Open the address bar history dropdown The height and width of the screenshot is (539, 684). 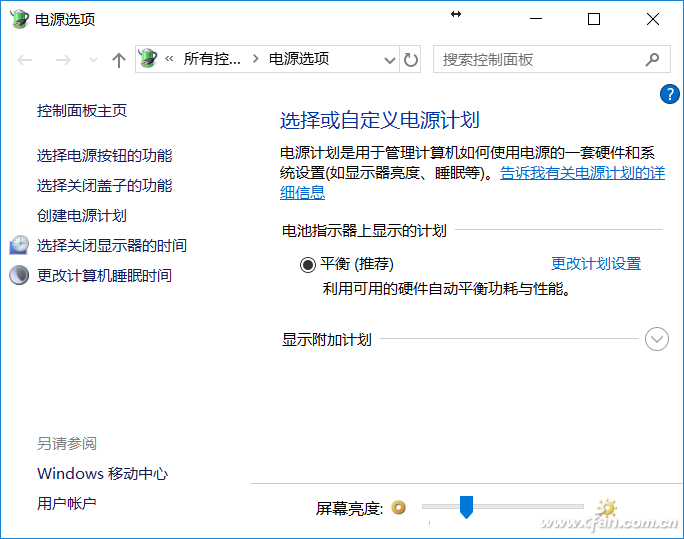[x=390, y=60]
